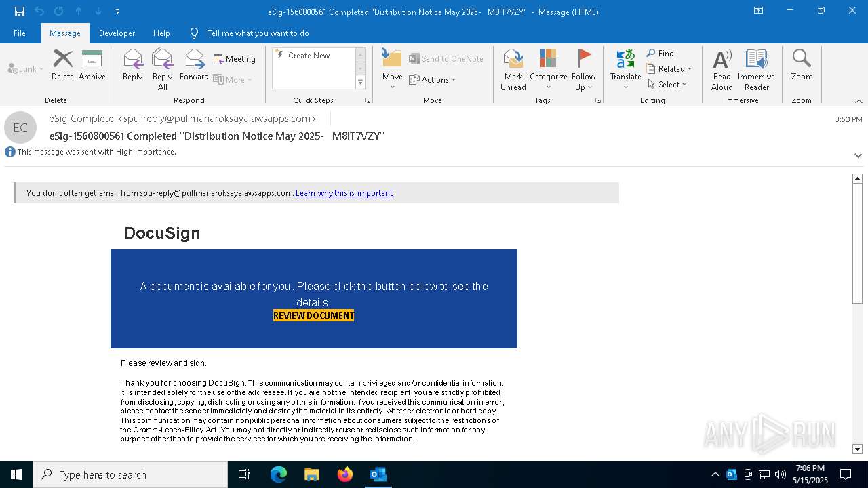Choose Reply All
Screen dimensions: 868x488
162,69
